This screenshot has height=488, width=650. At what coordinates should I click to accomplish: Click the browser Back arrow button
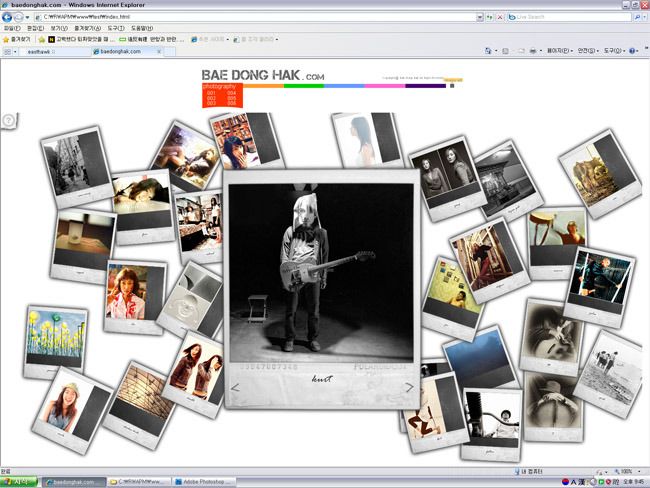click(7, 17)
